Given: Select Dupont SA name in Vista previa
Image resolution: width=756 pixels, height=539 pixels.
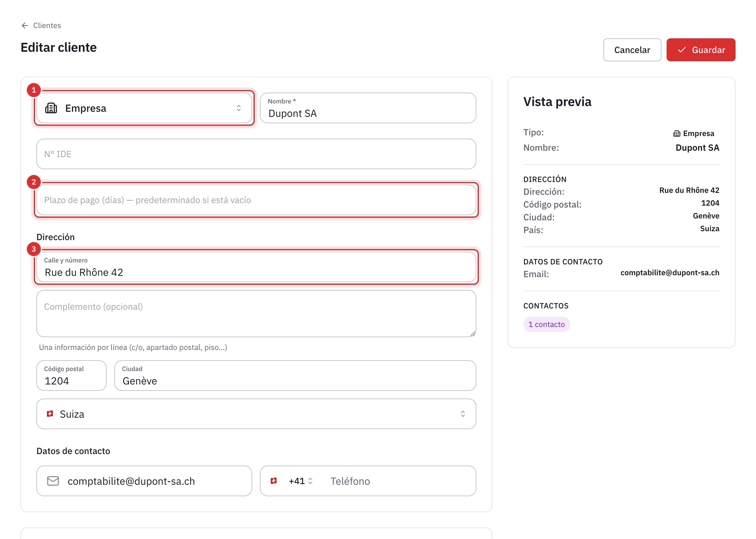Looking at the screenshot, I should tap(697, 148).
